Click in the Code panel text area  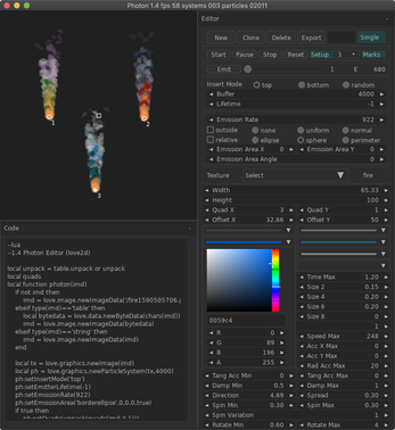point(96,329)
